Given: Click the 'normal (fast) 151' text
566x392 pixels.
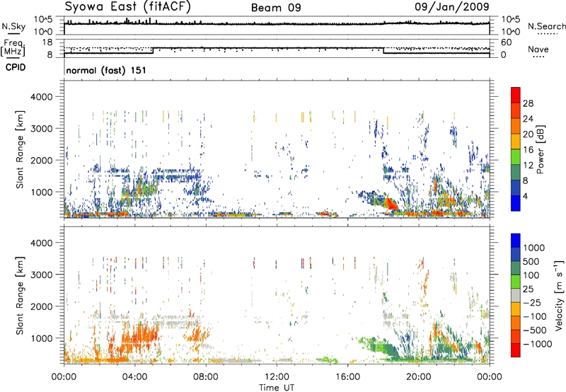Looking at the screenshot, I should pyautogui.click(x=106, y=70).
